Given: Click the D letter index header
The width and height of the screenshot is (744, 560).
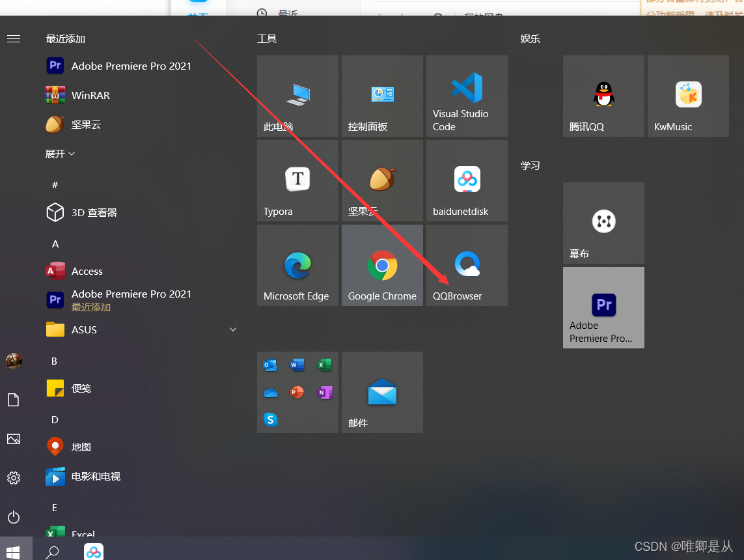Looking at the screenshot, I should point(55,419).
